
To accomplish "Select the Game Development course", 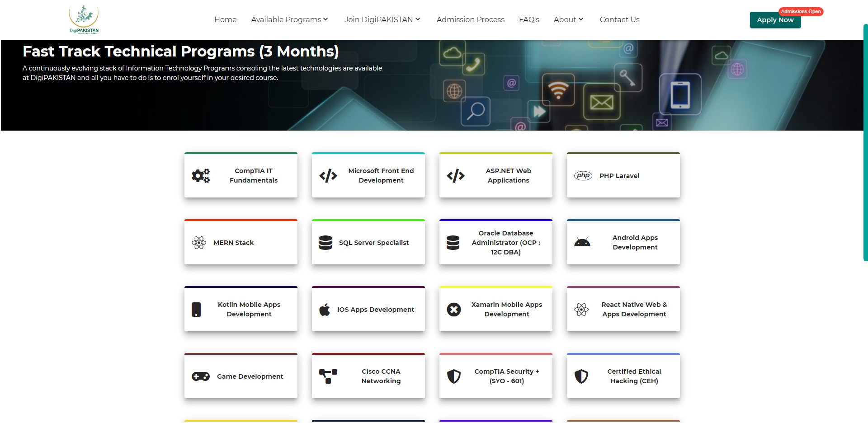I will tap(241, 376).
